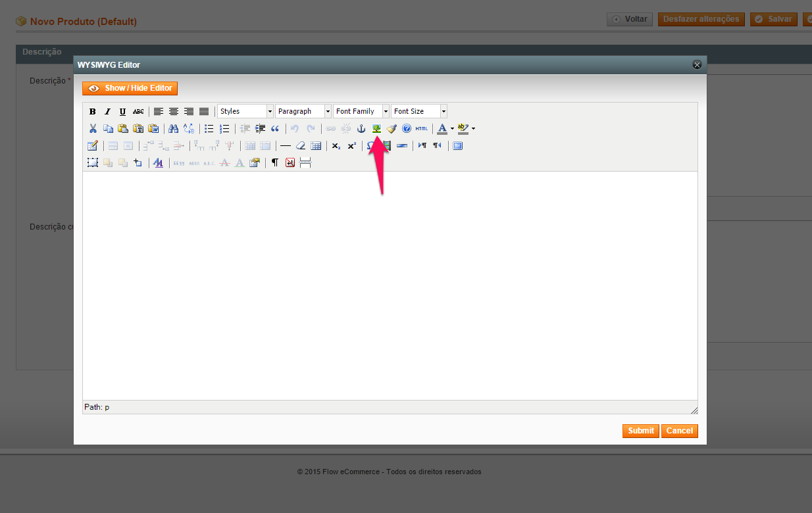Toggle bold formatting in editor

pos(93,111)
